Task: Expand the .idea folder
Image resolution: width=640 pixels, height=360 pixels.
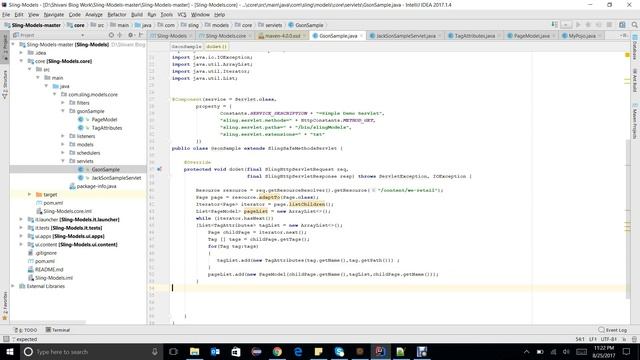Action: 21,53
